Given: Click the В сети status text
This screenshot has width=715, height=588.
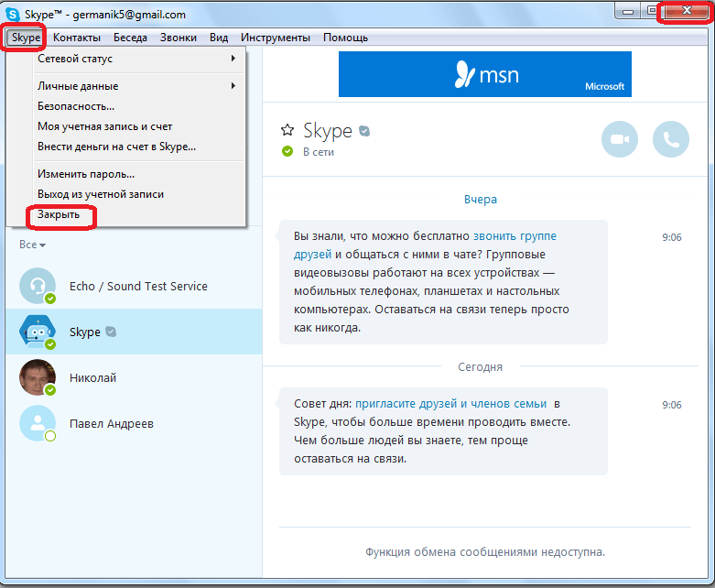Looking at the screenshot, I should point(319,152).
